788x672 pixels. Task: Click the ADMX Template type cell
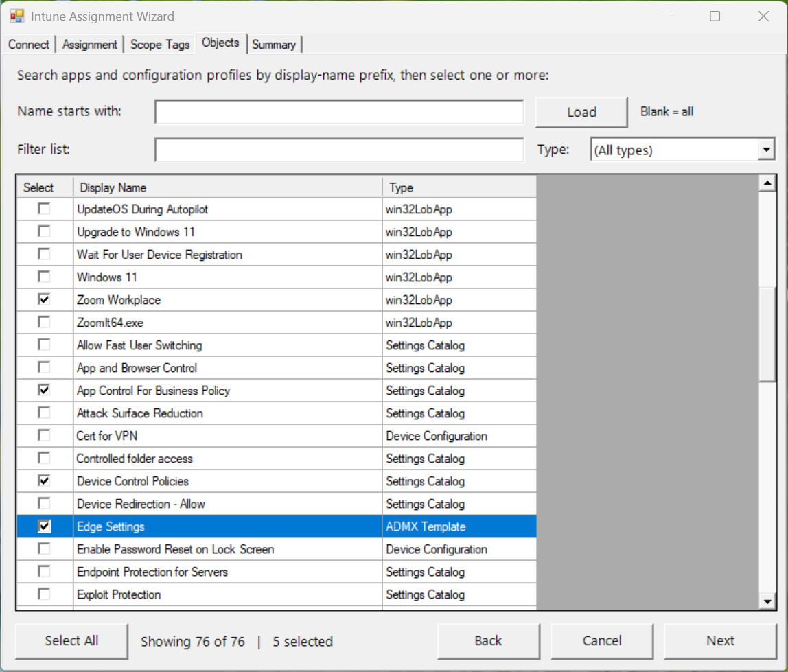[459, 526]
